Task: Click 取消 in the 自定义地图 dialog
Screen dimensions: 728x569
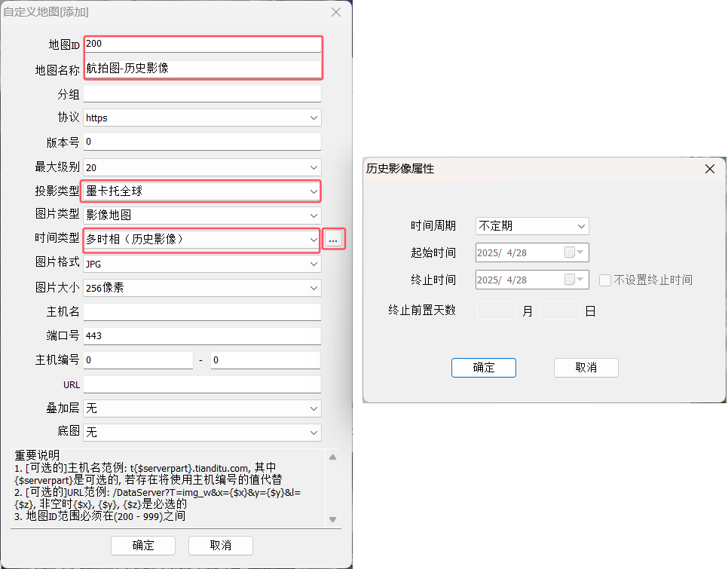Action: pos(221,546)
